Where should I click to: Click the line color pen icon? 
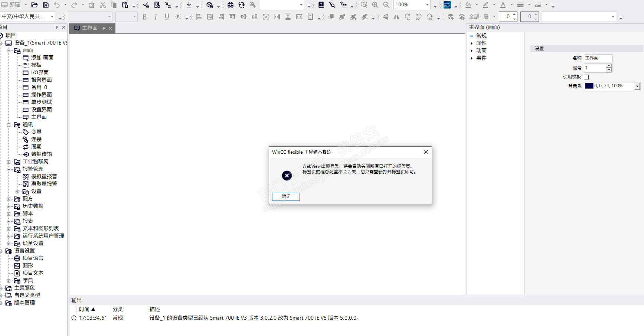point(486,5)
